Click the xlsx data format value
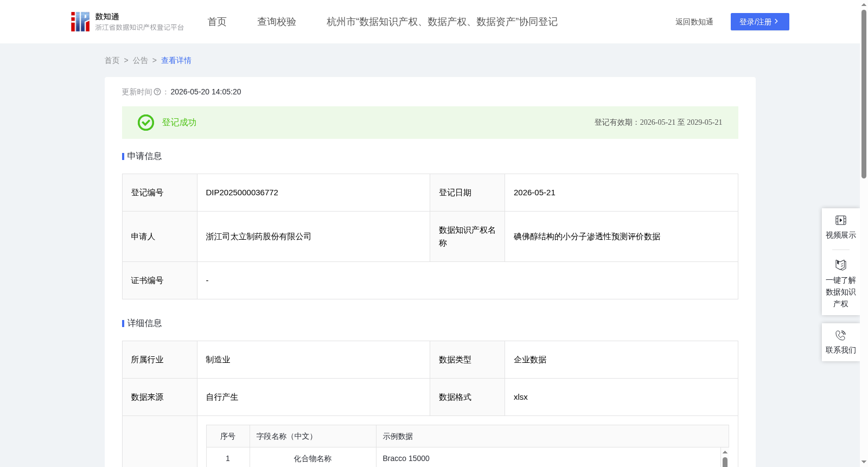The height and width of the screenshot is (467, 868). 521,397
